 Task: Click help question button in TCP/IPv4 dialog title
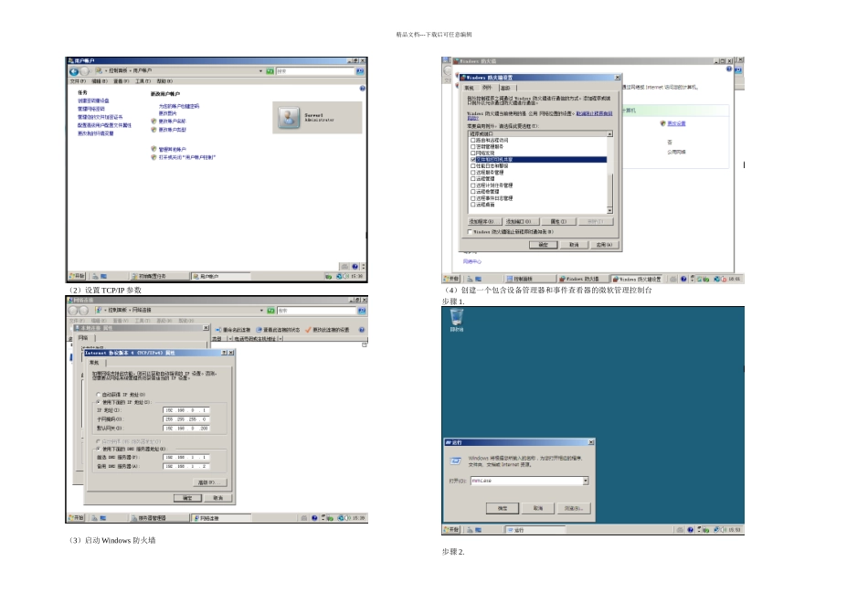(x=224, y=353)
